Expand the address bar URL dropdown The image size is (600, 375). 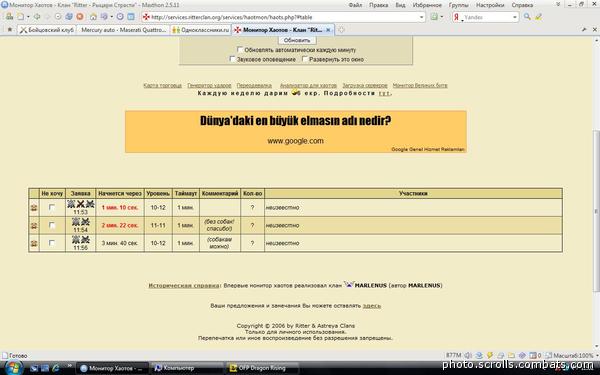pyautogui.click(x=421, y=17)
